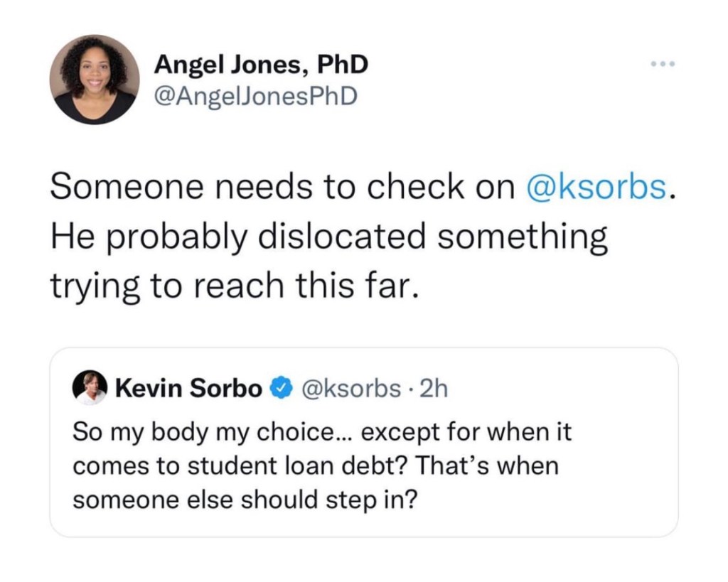Screen dimensions: 728x582
Task: Open Angel Jones's profile picture
Action: (x=95, y=80)
